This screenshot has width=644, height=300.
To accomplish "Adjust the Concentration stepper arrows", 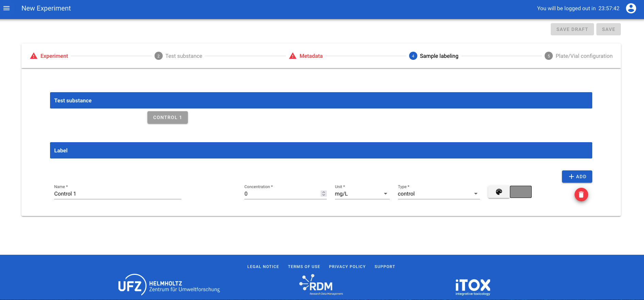I will click(323, 194).
